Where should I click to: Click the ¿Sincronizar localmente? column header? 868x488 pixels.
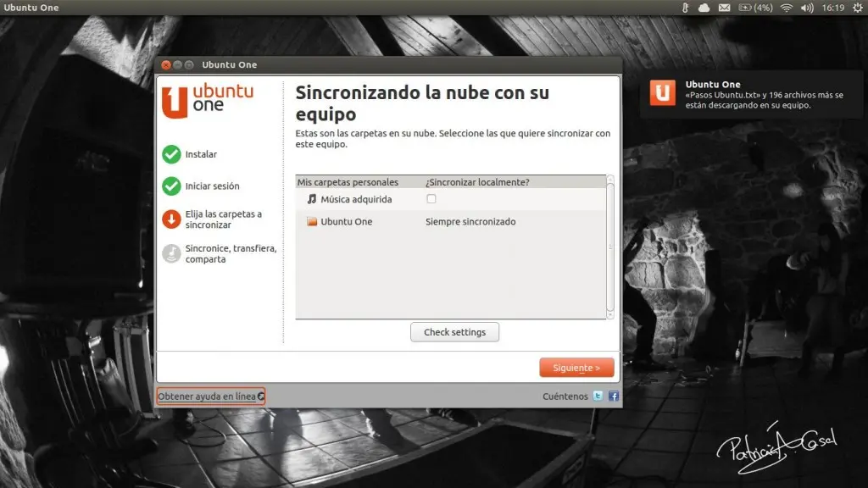click(x=477, y=182)
